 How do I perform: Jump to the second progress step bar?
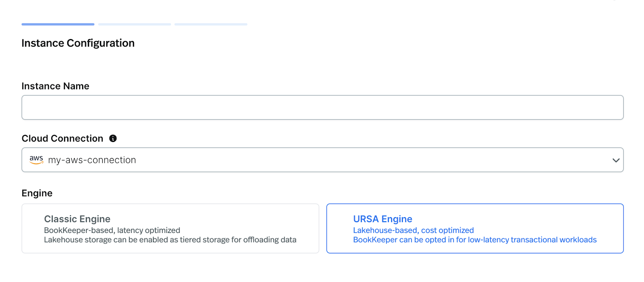point(134,25)
